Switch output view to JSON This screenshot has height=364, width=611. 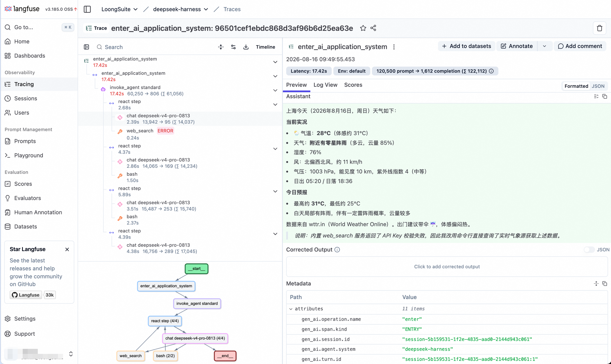pos(598,86)
